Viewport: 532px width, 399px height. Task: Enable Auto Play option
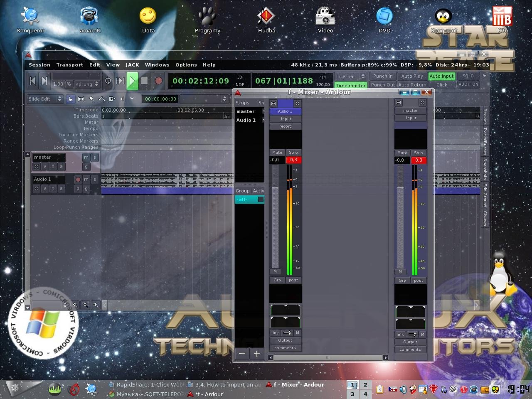point(412,76)
